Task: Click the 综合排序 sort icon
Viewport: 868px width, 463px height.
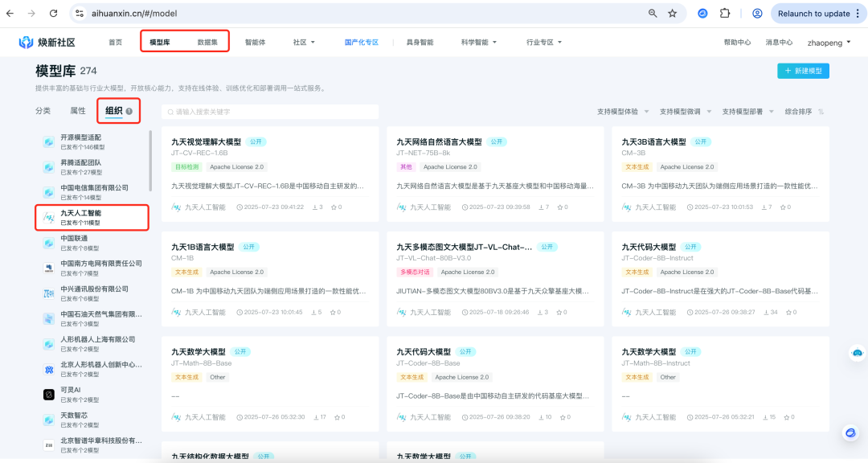Action: [821, 112]
